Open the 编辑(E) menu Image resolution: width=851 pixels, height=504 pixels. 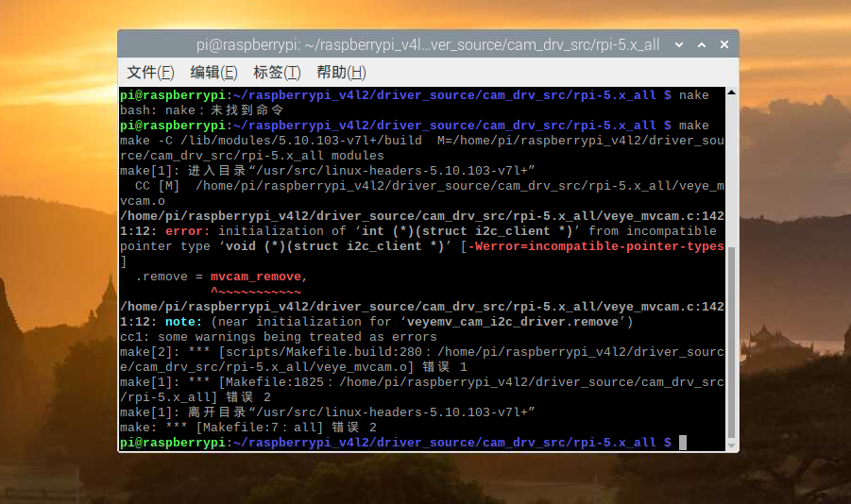point(213,73)
